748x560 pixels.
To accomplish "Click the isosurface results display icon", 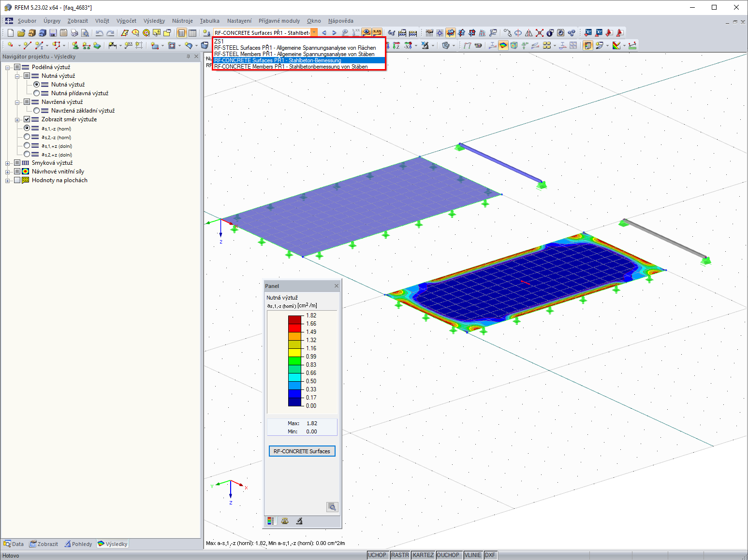I will [503, 45].
